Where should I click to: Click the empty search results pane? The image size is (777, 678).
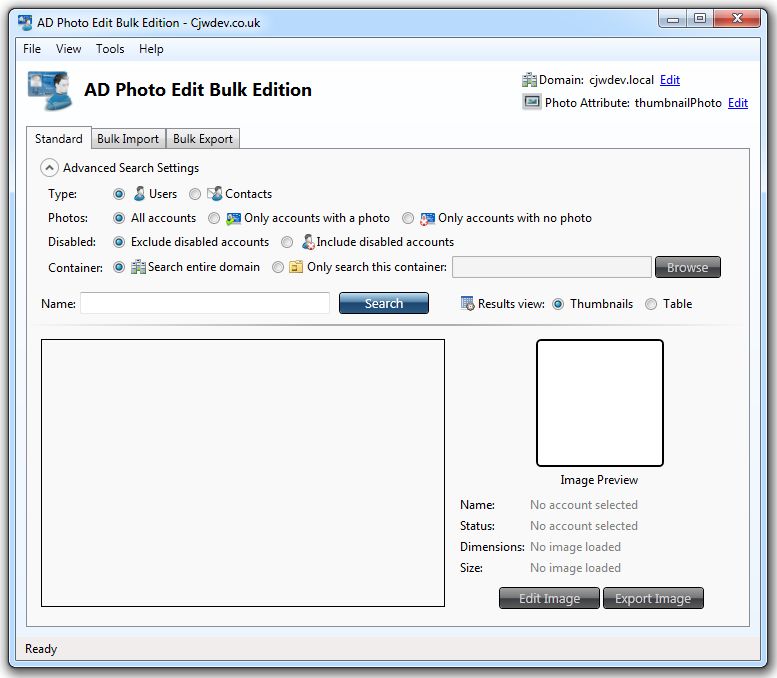point(243,473)
